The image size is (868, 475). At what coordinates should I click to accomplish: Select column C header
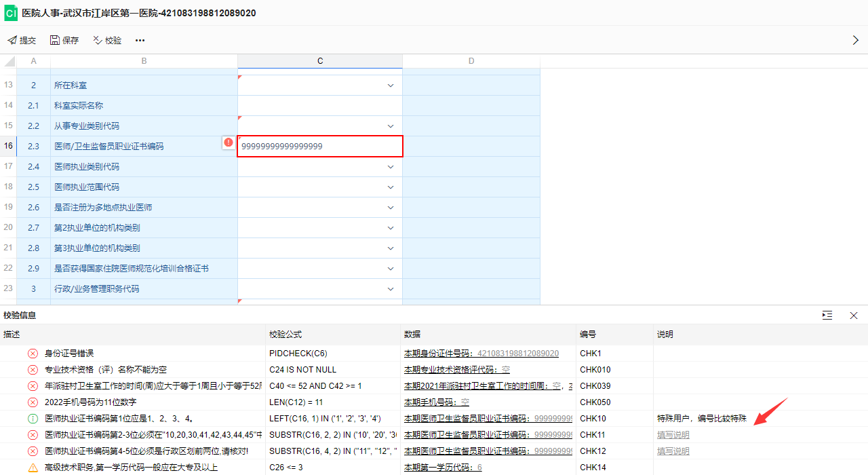point(320,61)
